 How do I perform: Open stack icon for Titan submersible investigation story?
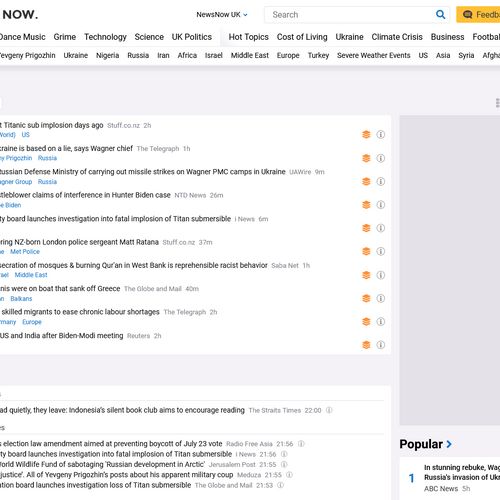pos(366,228)
